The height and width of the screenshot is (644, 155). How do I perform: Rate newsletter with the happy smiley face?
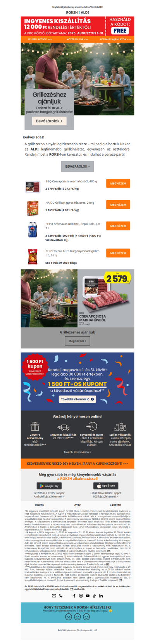86,617
